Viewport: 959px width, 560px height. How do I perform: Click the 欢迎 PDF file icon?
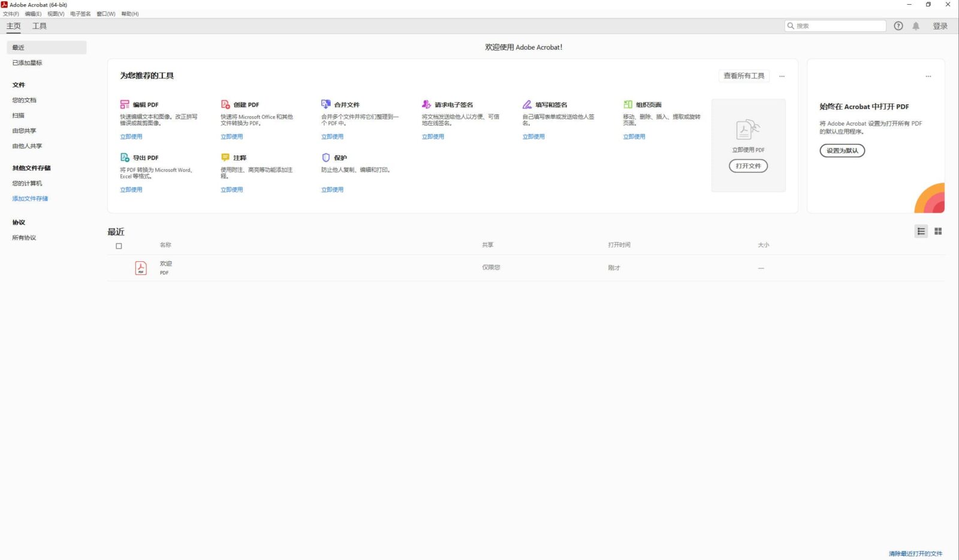(x=141, y=268)
